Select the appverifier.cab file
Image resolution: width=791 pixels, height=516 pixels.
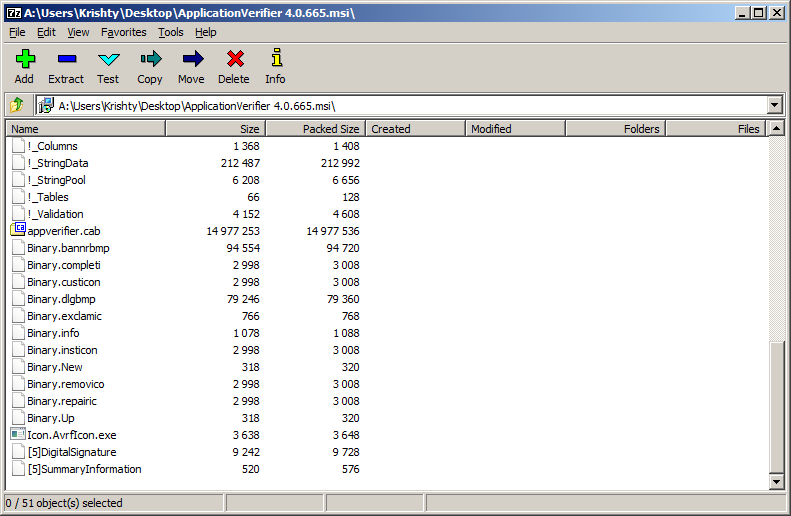[63, 231]
